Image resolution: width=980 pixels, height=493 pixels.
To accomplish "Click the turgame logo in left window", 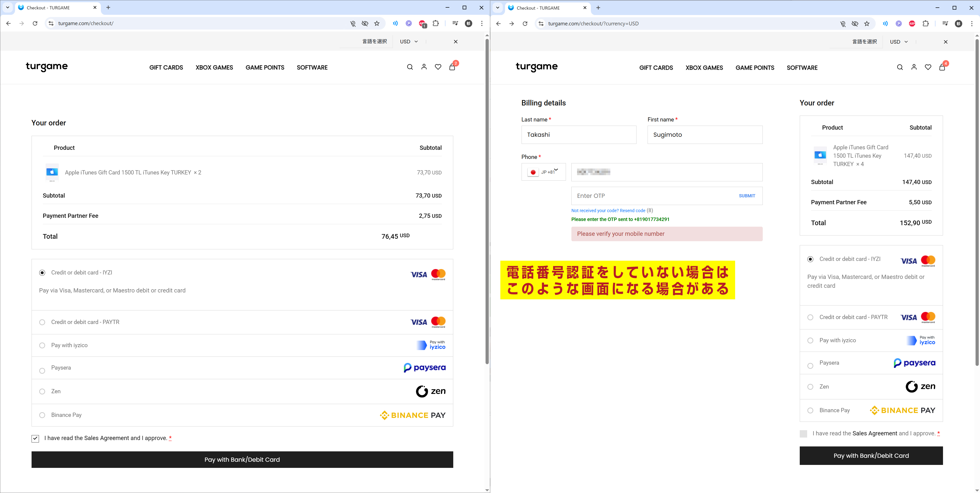I will (x=47, y=67).
